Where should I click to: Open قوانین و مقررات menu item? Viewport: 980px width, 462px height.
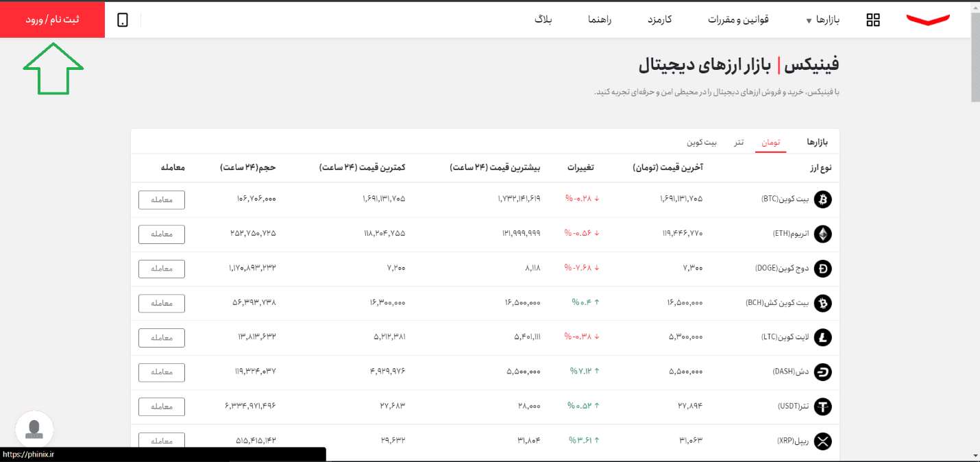[738, 20]
